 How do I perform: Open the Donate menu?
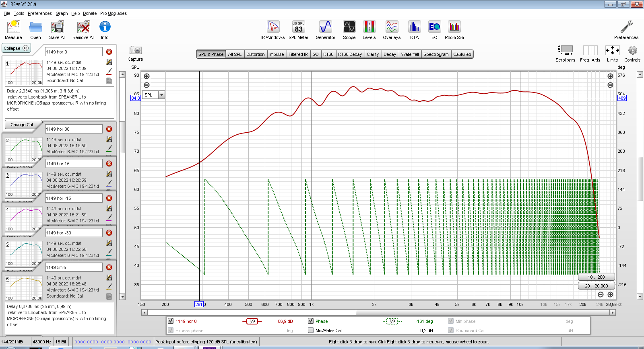coord(90,13)
